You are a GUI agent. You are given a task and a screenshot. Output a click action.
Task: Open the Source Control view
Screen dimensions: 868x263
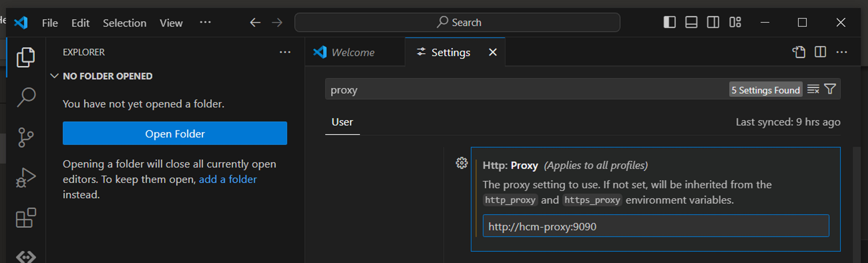coord(26,137)
